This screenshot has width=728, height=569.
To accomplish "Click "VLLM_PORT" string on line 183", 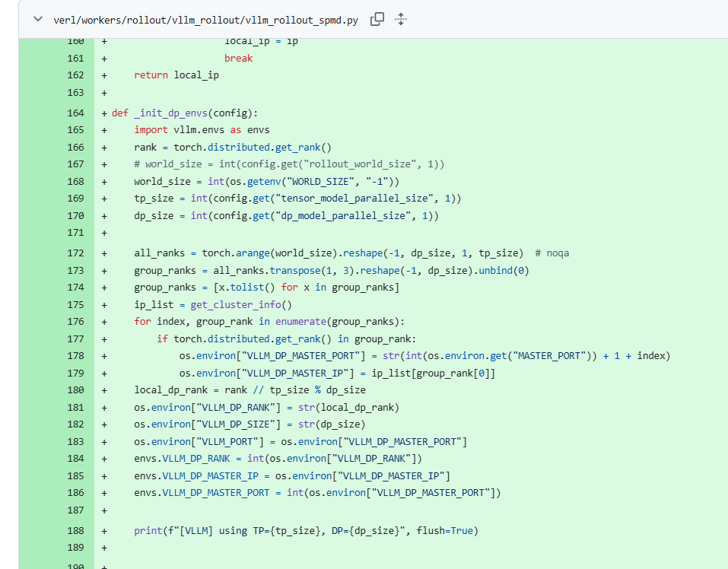I will click(227, 442).
